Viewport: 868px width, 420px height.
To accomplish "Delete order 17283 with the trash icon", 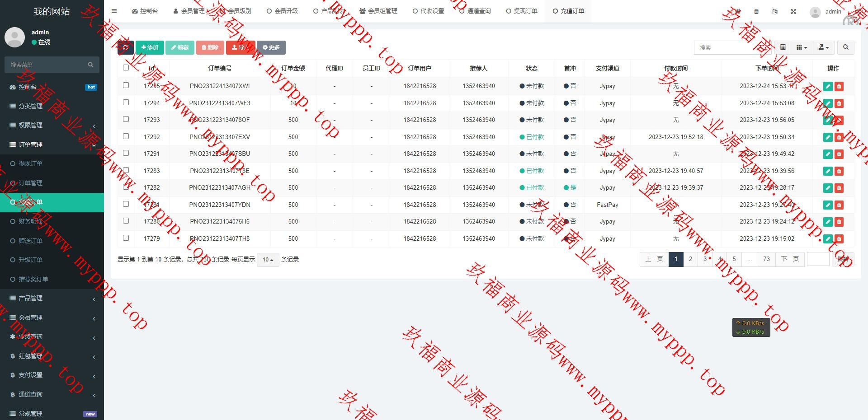I will pyautogui.click(x=839, y=171).
